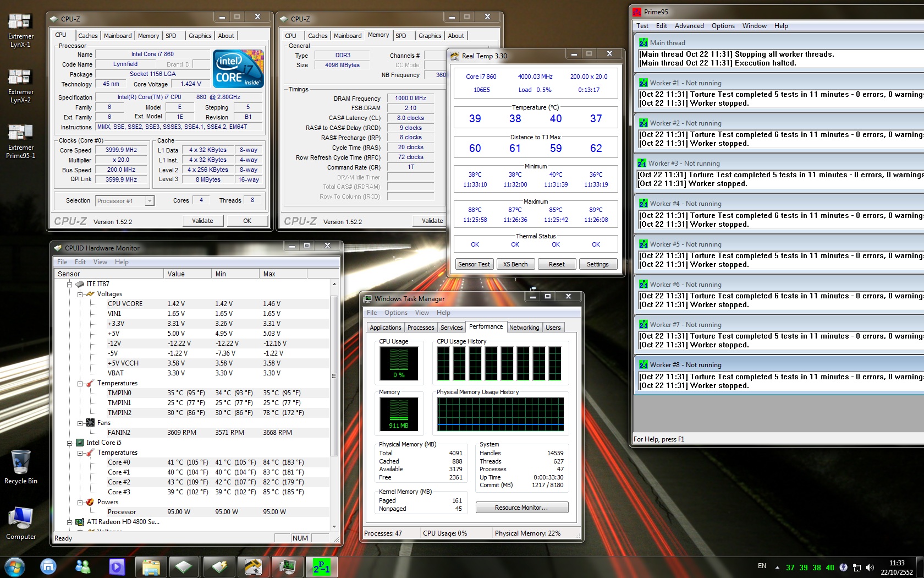
Task: Open the Prime95 taskbar icon
Action: click(x=321, y=566)
